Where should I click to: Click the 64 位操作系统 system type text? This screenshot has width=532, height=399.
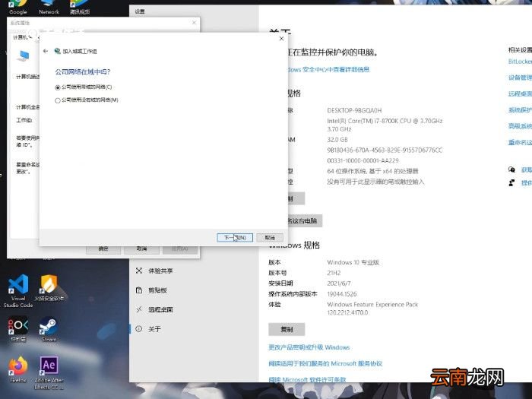(372, 171)
